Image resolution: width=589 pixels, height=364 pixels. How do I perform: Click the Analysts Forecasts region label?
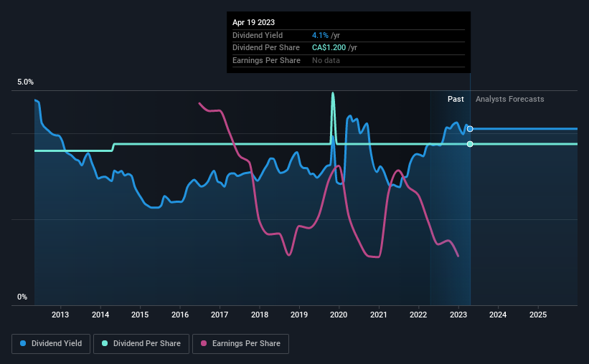pyautogui.click(x=510, y=99)
